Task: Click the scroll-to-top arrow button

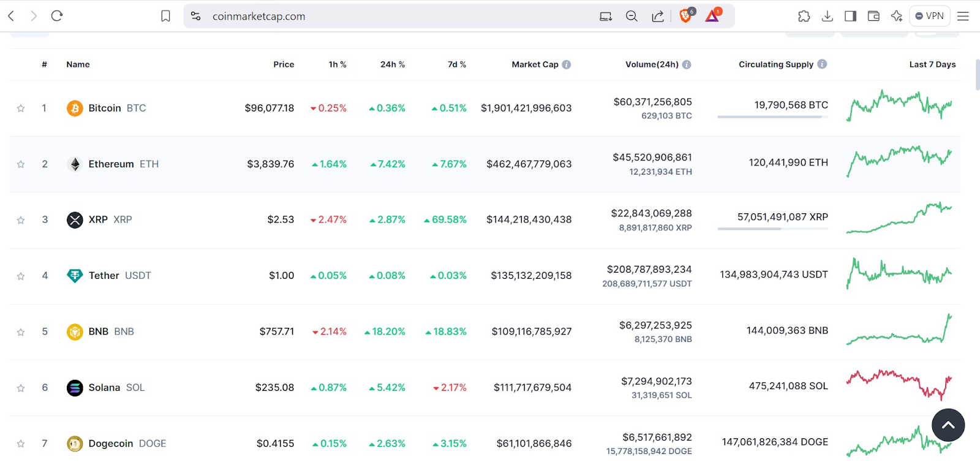Action: point(948,425)
